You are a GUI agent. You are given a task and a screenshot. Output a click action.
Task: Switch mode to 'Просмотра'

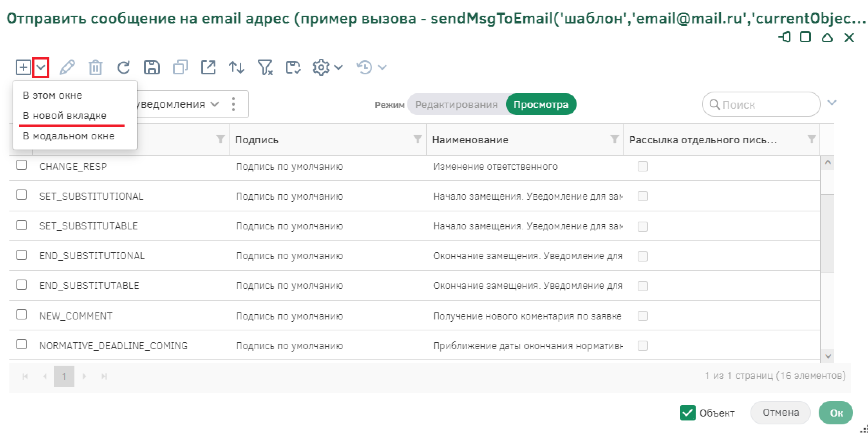[x=541, y=105]
